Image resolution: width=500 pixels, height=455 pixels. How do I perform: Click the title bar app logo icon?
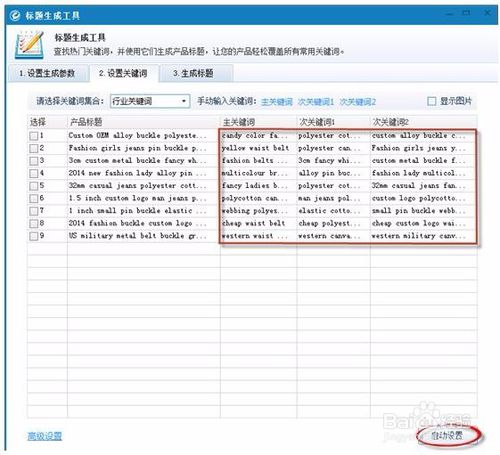click(x=15, y=15)
